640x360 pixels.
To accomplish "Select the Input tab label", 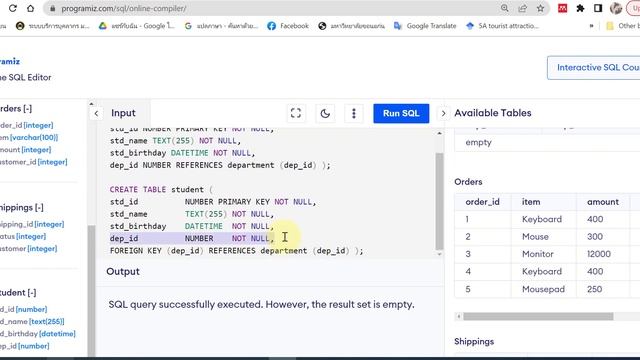I will click(x=123, y=113).
